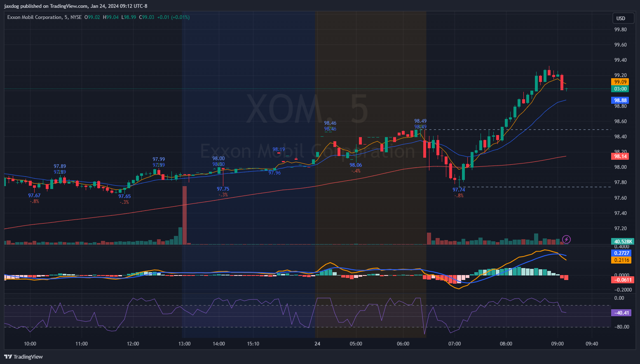Click the 11:00 time axis label
Viewport: 640px width, 364px height.
tap(82, 344)
